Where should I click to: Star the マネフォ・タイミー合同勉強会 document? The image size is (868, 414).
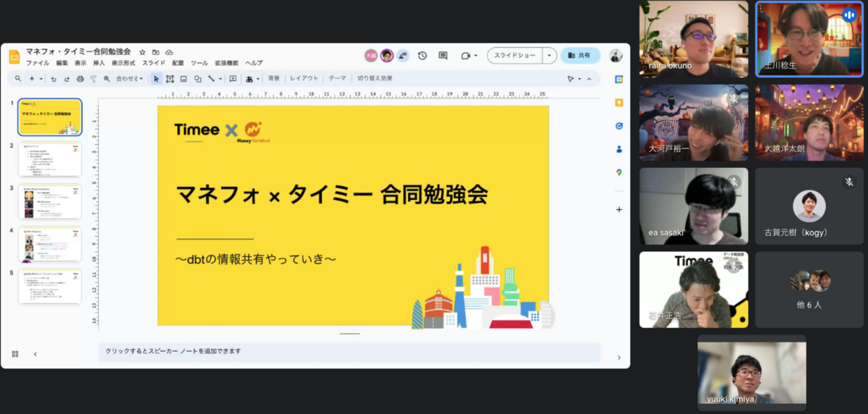[142, 52]
